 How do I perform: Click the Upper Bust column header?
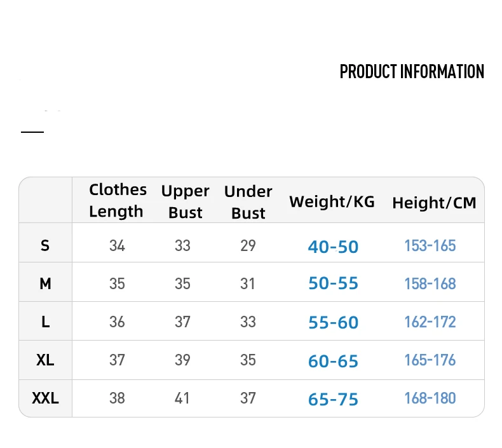pos(185,201)
